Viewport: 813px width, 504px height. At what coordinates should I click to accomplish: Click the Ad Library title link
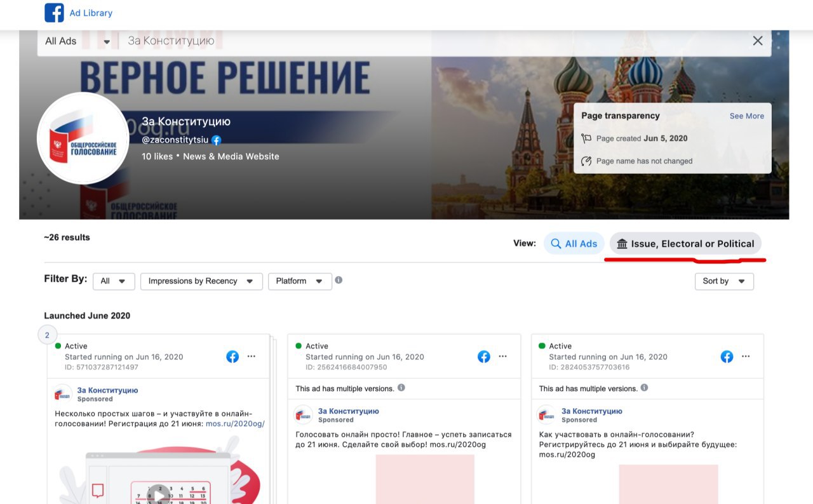pyautogui.click(x=91, y=13)
